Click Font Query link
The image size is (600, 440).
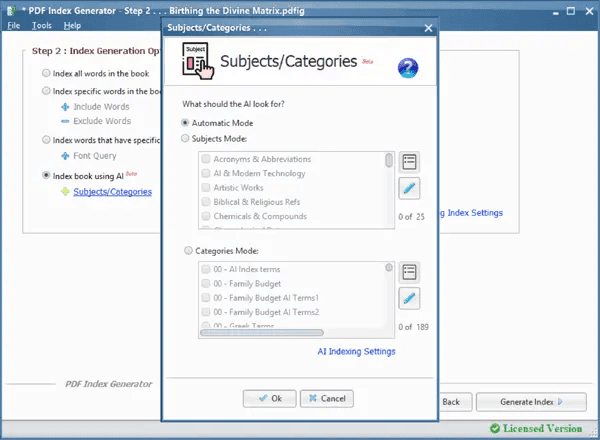95,156
